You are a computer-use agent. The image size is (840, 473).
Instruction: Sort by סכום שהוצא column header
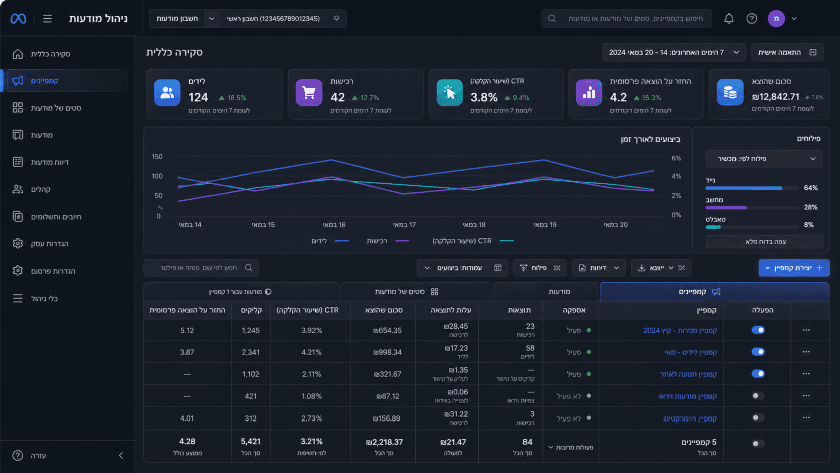tap(384, 310)
